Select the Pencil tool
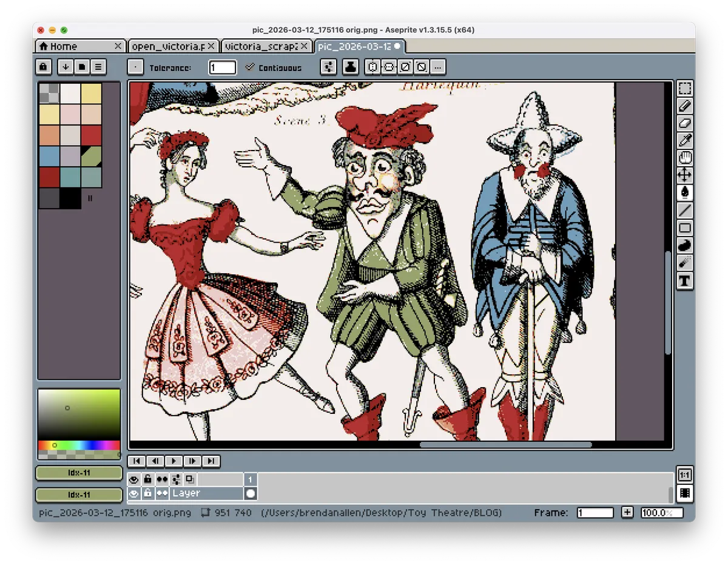The height and width of the screenshot is (565, 728). coord(685,106)
